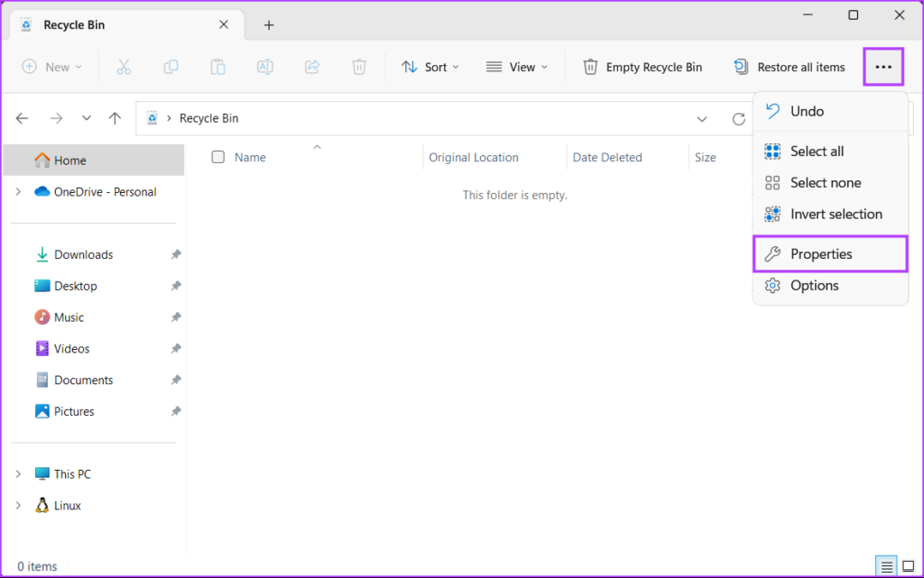Click the Copy icon in toolbar
Image resolution: width=924 pixels, height=578 pixels.
pyautogui.click(x=171, y=67)
